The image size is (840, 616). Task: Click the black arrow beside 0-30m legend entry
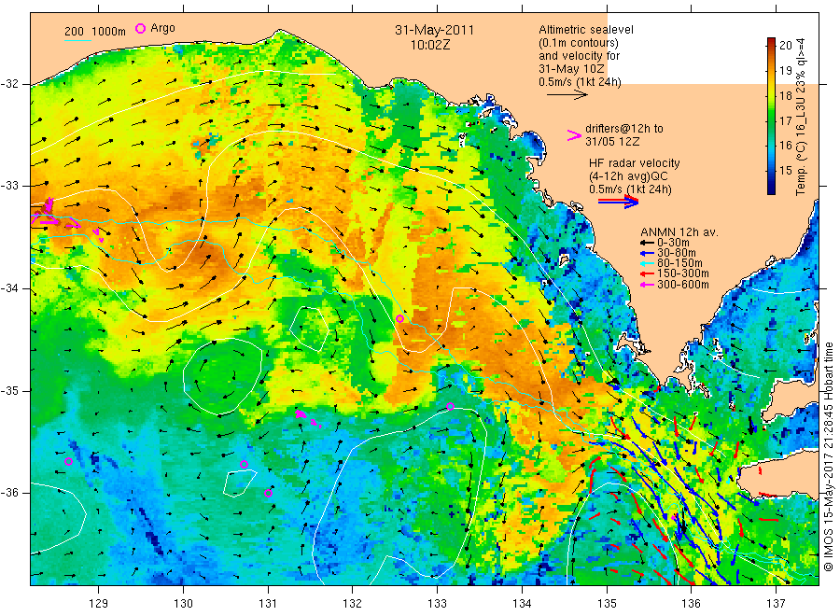pyautogui.click(x=647, y=243)
